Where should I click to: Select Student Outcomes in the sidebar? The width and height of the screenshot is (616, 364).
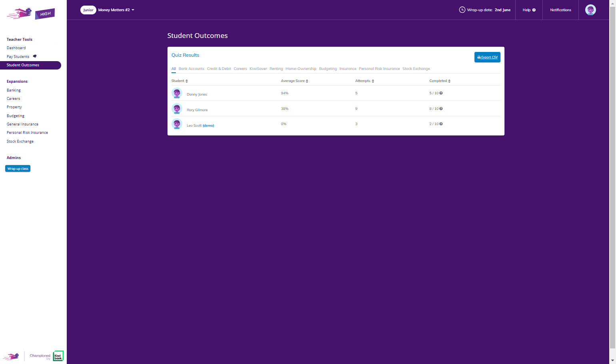30,65
